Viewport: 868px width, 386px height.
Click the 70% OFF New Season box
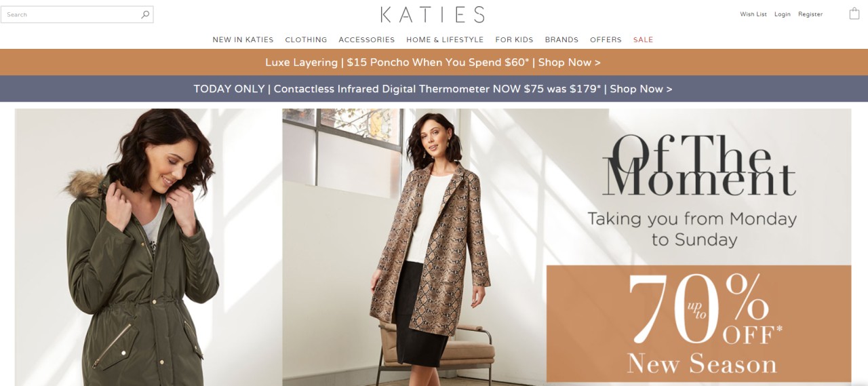[x=698, y=324]
